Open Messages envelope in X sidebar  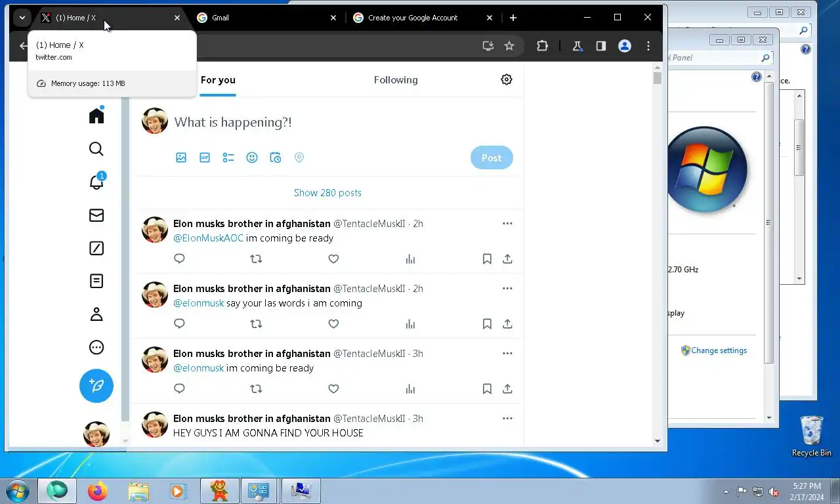(x=96, y=215)
